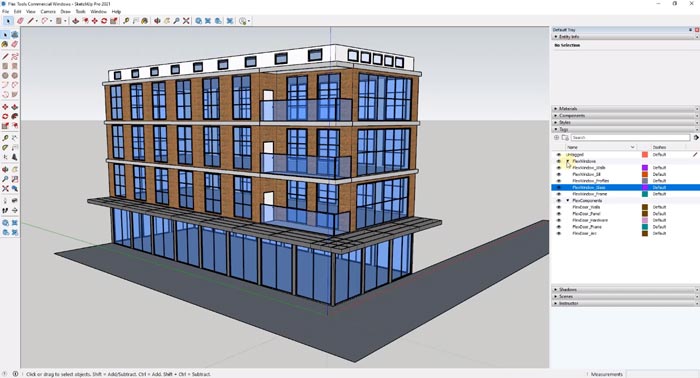The height and width of the screenshot is (378, 700).
Task: Collapse the FlexComponents tag folder
Action: pos(568,201)
